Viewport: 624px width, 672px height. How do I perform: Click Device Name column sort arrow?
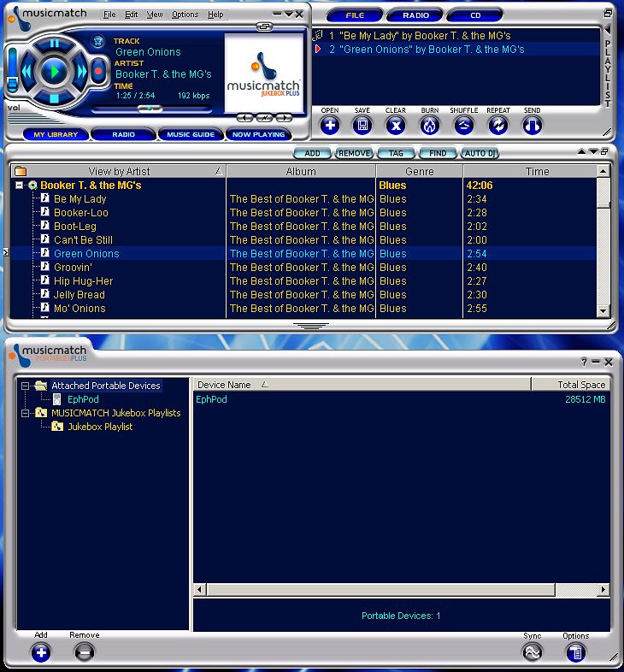(x=265, y=385)
